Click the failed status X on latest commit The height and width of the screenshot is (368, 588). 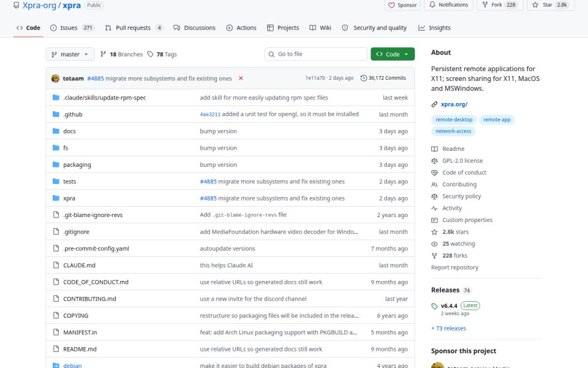point(241,78)
